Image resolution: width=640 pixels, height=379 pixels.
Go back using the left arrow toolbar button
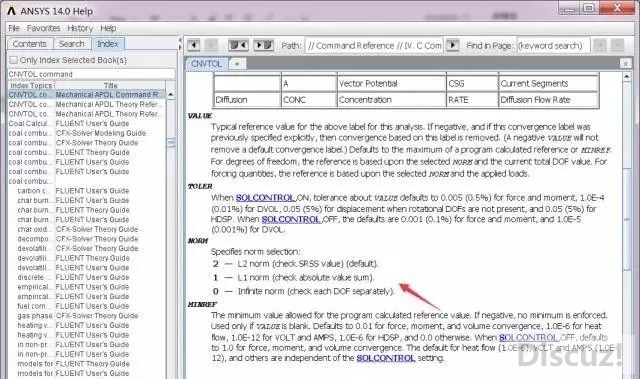pyautogui.click(x=193, y=45)
